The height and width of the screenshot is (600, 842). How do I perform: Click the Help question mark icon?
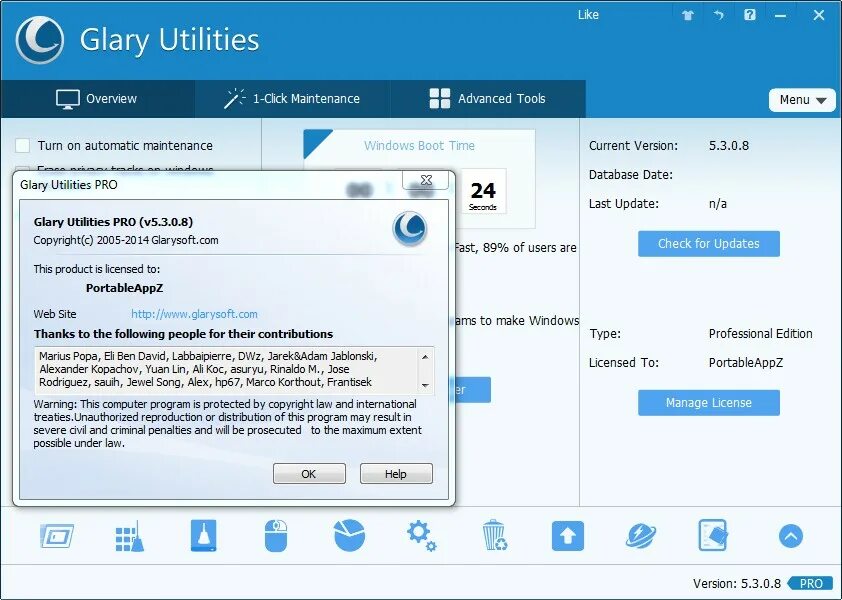[x=749, y=14]
